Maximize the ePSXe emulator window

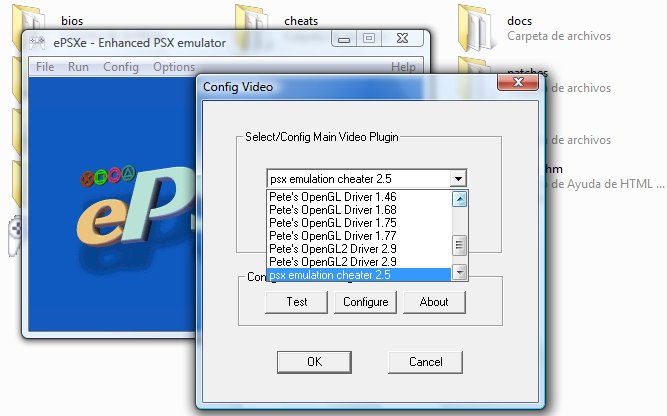click(370, 39)
